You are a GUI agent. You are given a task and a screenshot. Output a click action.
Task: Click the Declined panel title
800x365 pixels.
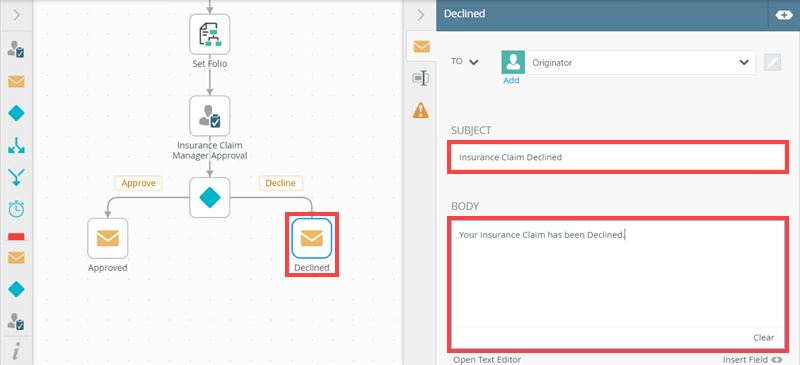coord(464,14)
